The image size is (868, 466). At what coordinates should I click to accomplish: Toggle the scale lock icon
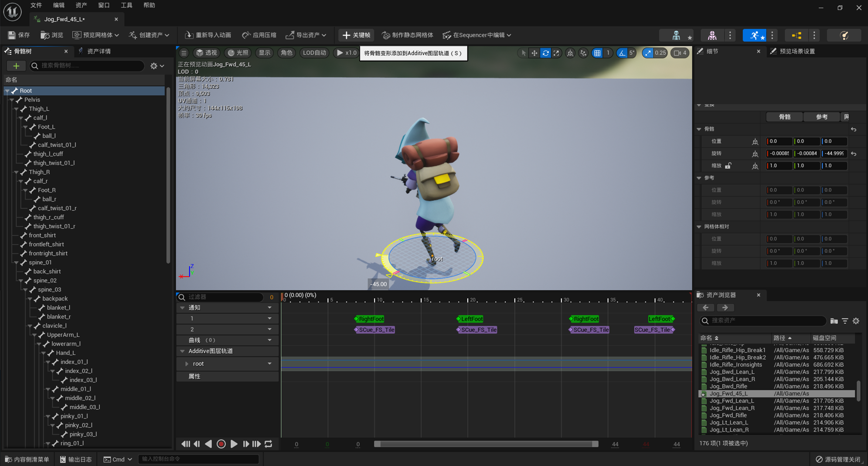tap(728, 166)
